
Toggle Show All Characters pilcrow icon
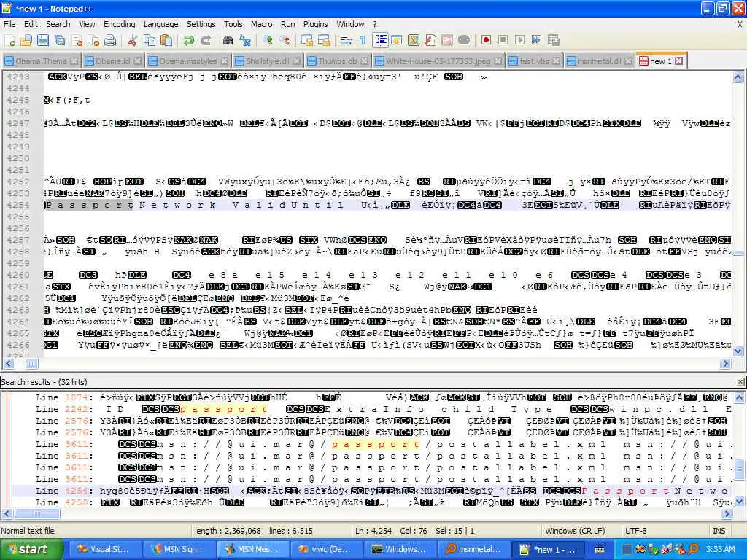[363, 41]
